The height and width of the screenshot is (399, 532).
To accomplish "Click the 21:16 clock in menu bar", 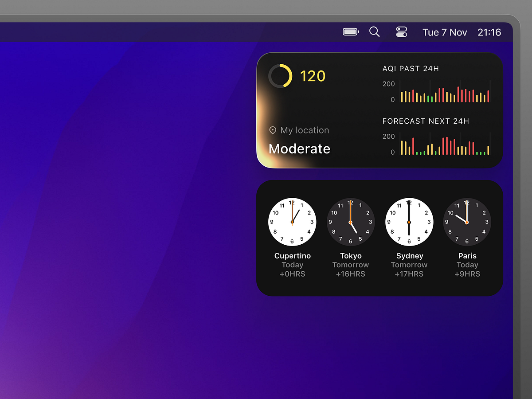I will [x=490, y=31].
